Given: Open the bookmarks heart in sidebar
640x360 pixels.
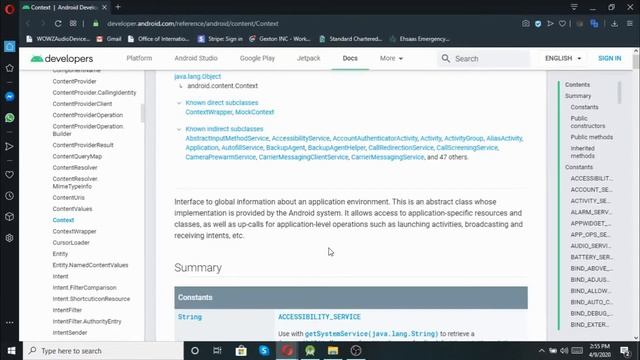Looking at the screenshot, I should point(9,175).
